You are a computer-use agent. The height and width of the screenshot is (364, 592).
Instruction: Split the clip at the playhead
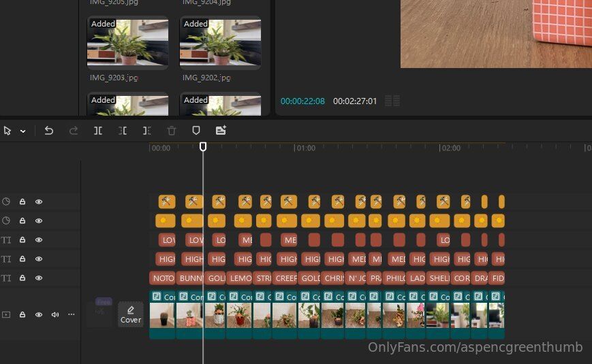98,131
